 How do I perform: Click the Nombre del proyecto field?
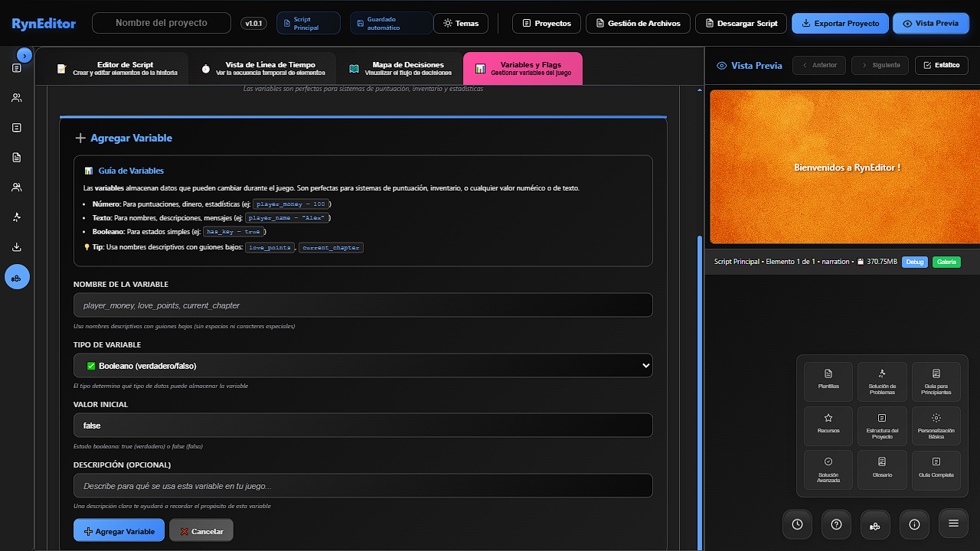tap(162, 23)
